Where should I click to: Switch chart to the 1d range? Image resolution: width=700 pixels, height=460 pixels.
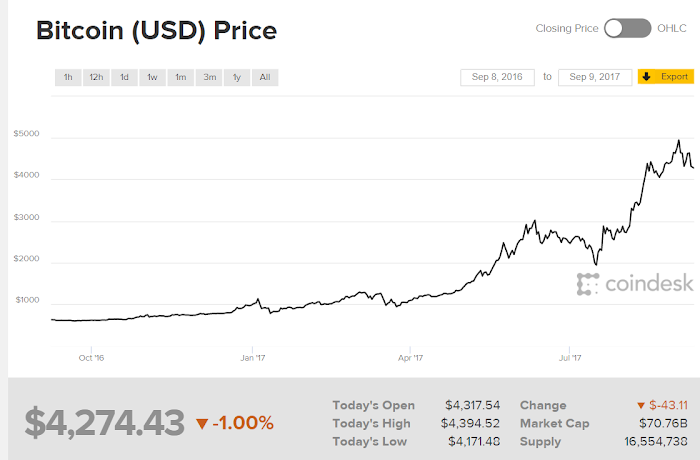point(124,77)
